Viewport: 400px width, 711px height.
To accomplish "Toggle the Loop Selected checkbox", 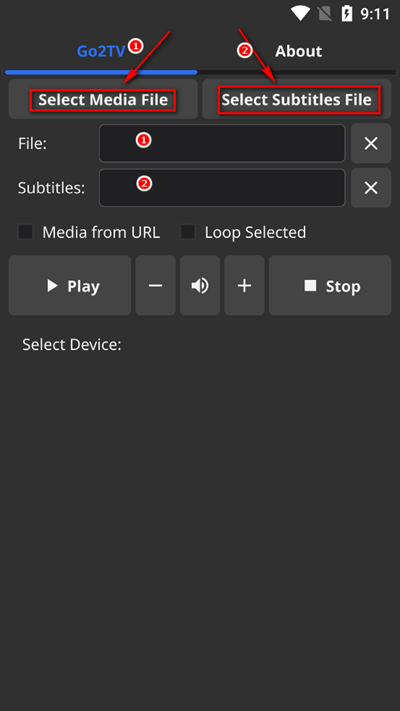I will (188, 232).
